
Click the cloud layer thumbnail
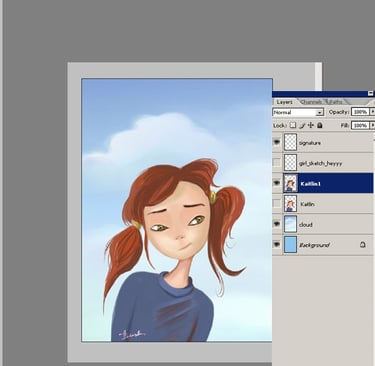290,224
